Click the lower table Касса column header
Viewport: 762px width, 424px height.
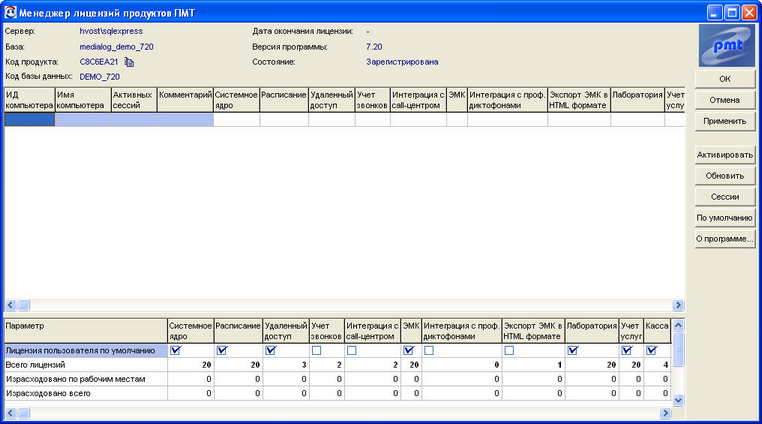pyautogui.click(x=657, y=331)
